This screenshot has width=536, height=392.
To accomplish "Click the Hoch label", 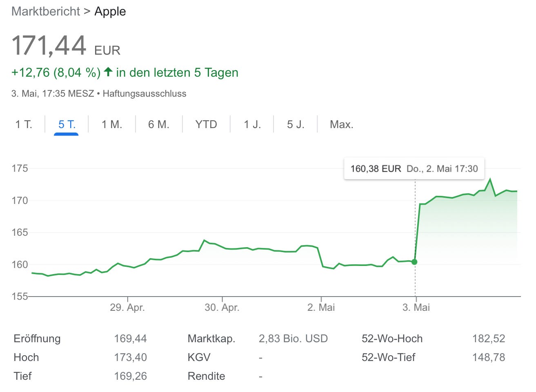I will click(26, 357).
